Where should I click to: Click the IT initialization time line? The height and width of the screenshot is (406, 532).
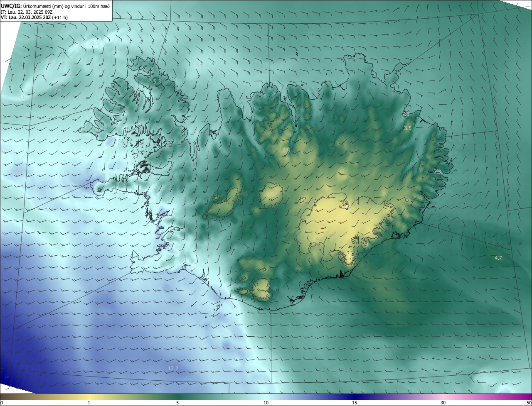pos(27,12)
